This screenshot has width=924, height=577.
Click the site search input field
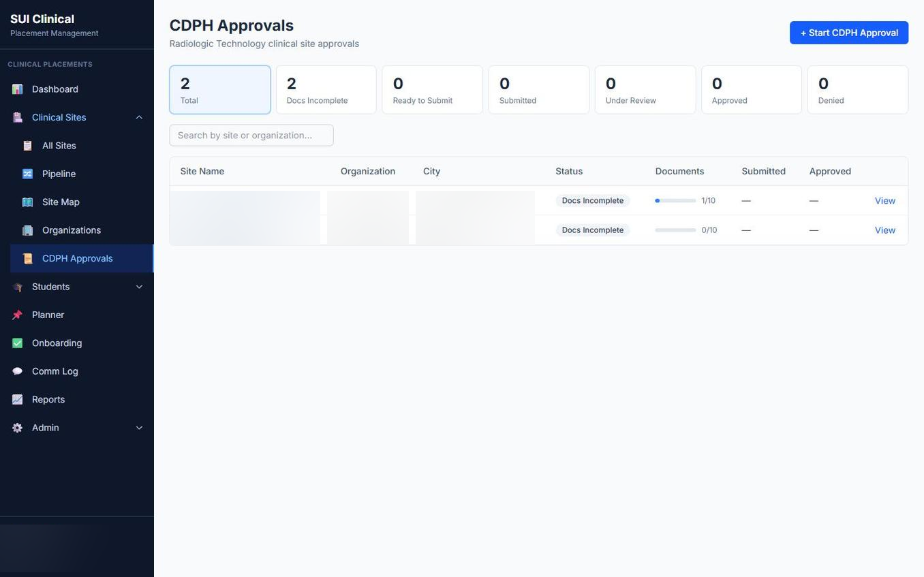tap(251, 135)
